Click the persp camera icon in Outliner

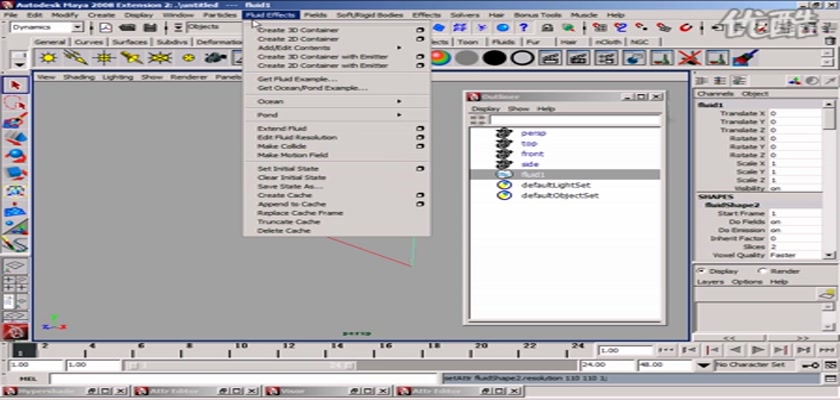click(504, 133)
